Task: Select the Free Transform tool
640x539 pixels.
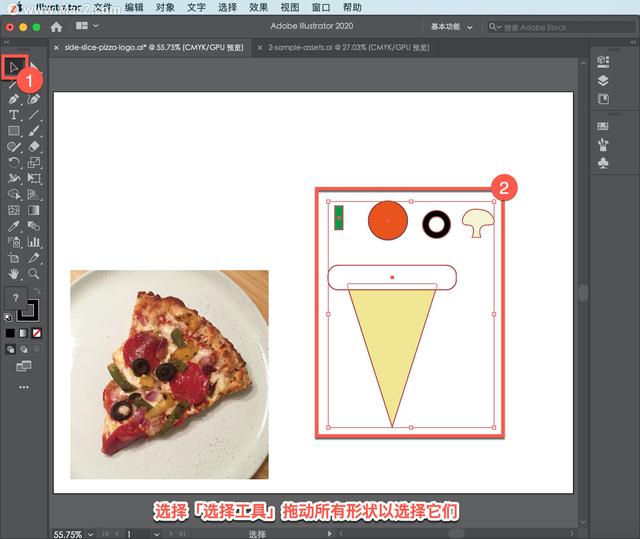Action: (34, 178)
